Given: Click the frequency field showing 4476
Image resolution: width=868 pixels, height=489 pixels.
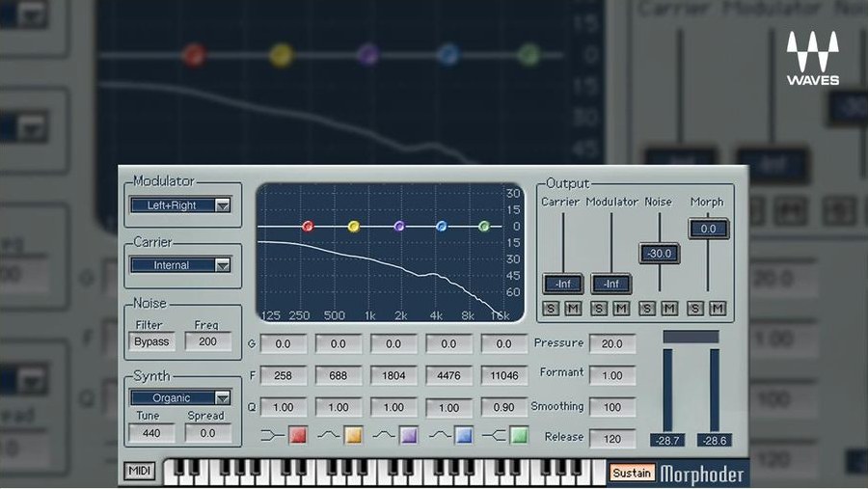Looking at the screenshot, I should pyautogui.click(x=448, y=375).
